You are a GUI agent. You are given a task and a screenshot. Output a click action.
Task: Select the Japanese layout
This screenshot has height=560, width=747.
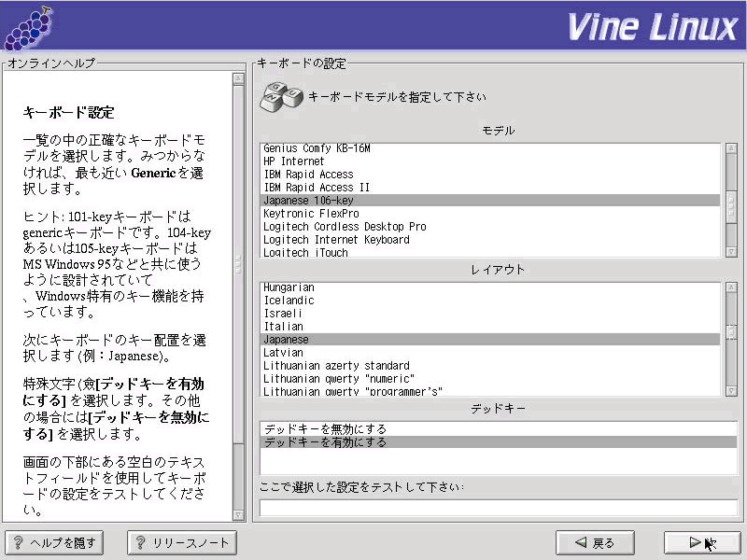489,340
